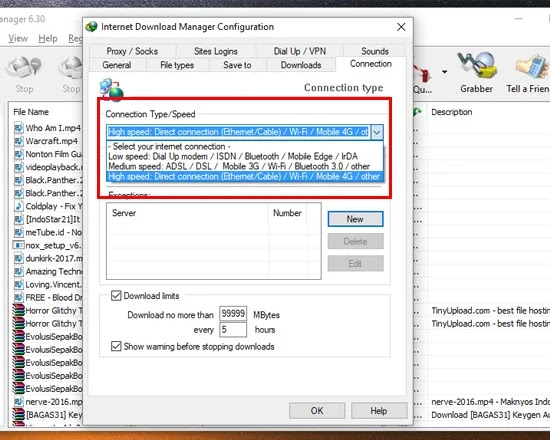The image size is (550, 440).
Task: Click the icon beside FREE - Blood
Action: tap(19, 298)
